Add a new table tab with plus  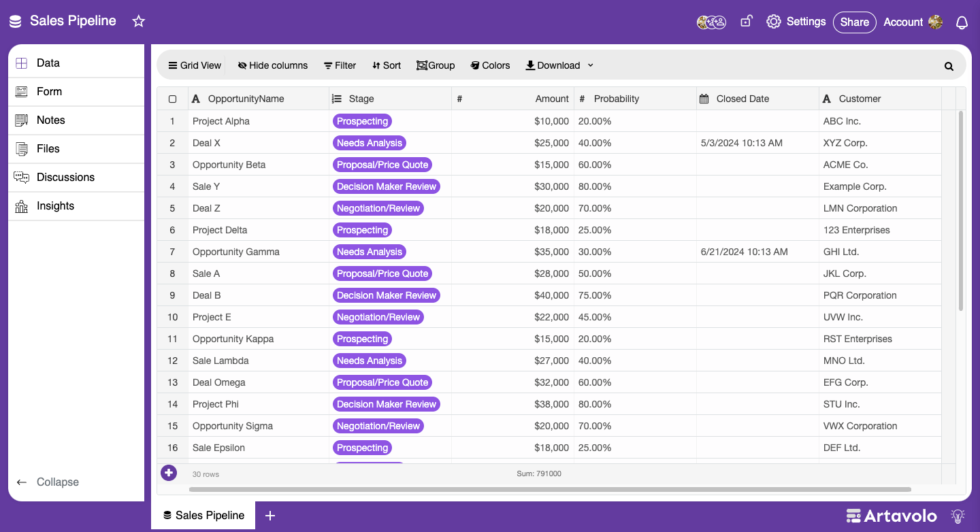click(270, 516)
